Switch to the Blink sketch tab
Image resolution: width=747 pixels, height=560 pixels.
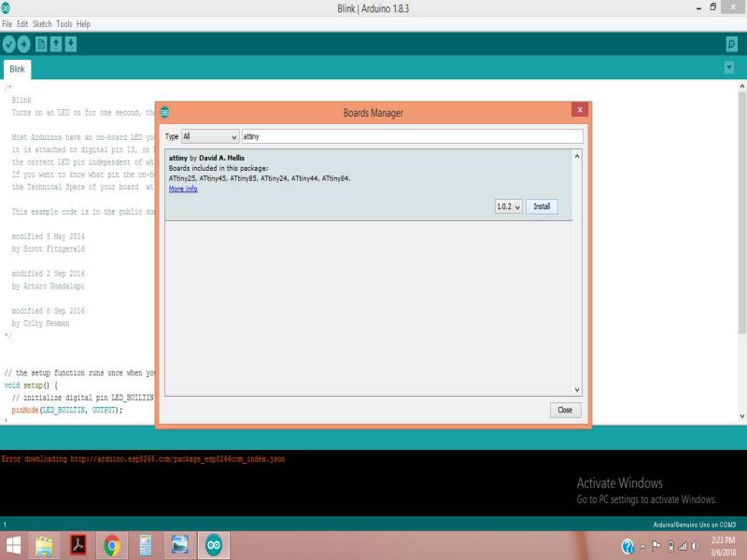(17, 69)
